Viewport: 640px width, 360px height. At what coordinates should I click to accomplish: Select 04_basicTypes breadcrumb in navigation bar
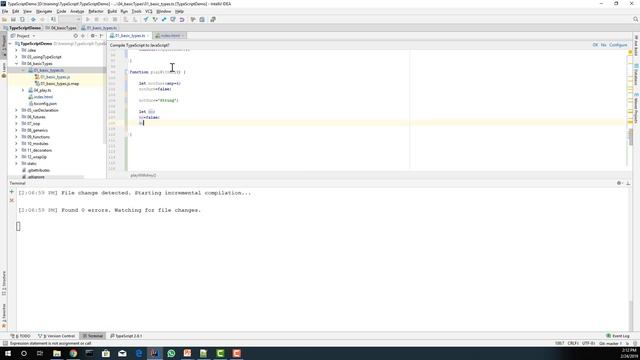tap(61, 28)
